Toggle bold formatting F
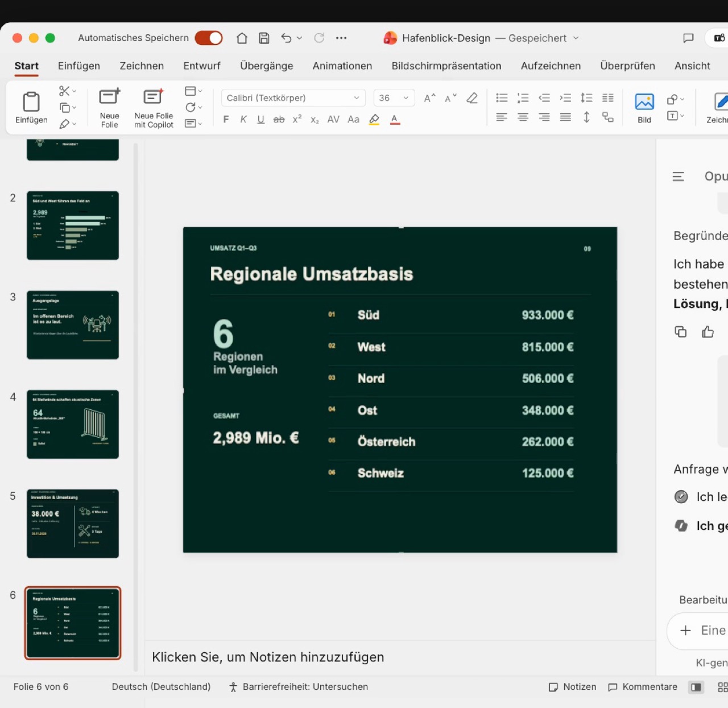The image size is (728, 708). (x=226, y=120)
